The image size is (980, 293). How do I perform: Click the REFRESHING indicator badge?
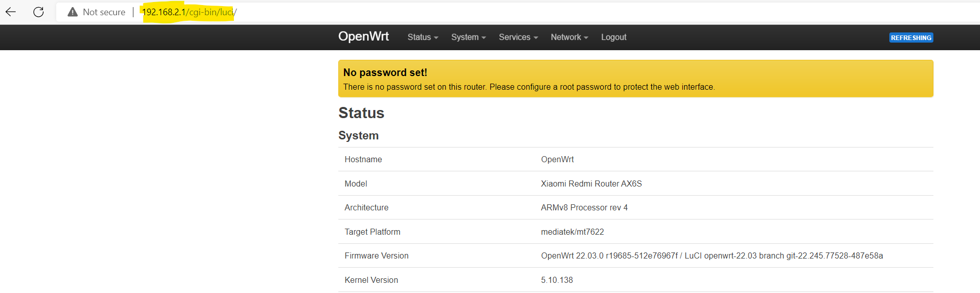tap(911, 38)
